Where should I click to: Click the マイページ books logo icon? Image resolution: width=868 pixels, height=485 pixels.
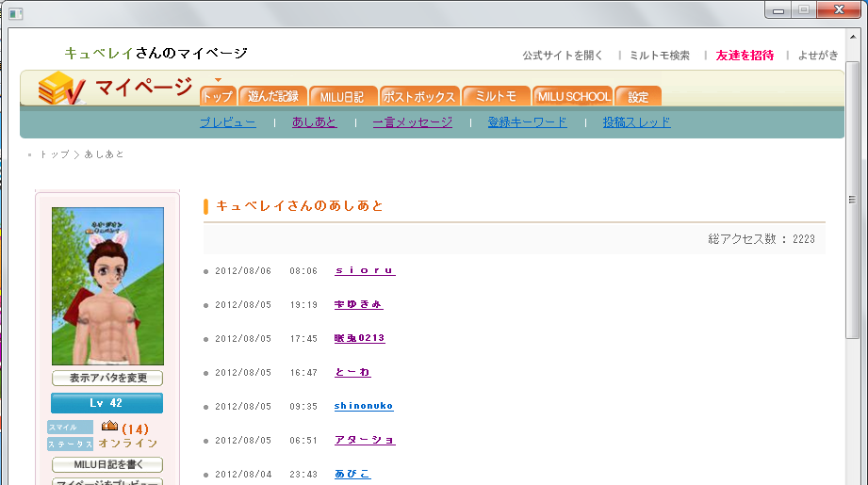point(62,89)
